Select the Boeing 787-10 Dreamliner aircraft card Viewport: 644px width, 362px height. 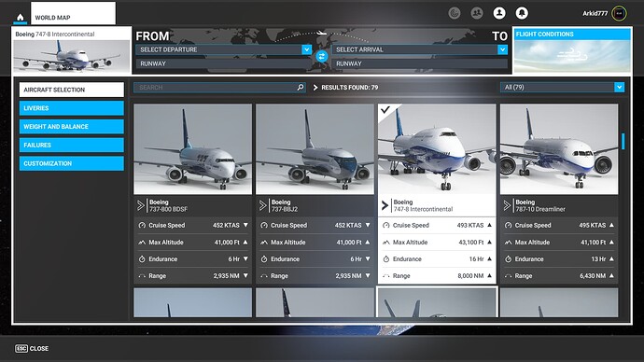click(x=559, y=194)
